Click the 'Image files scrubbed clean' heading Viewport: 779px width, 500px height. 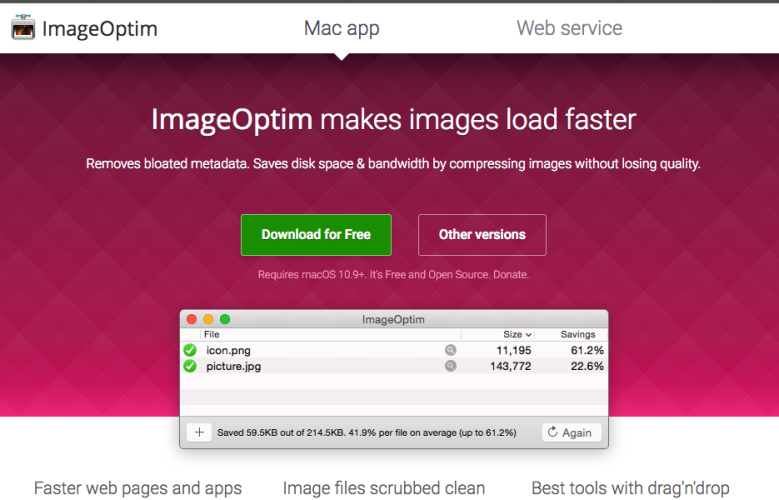pos(384,489)
